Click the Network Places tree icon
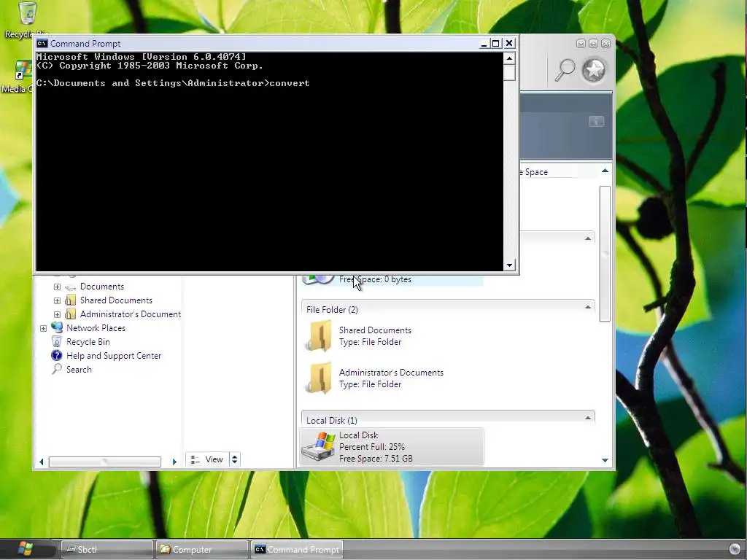 57,327
